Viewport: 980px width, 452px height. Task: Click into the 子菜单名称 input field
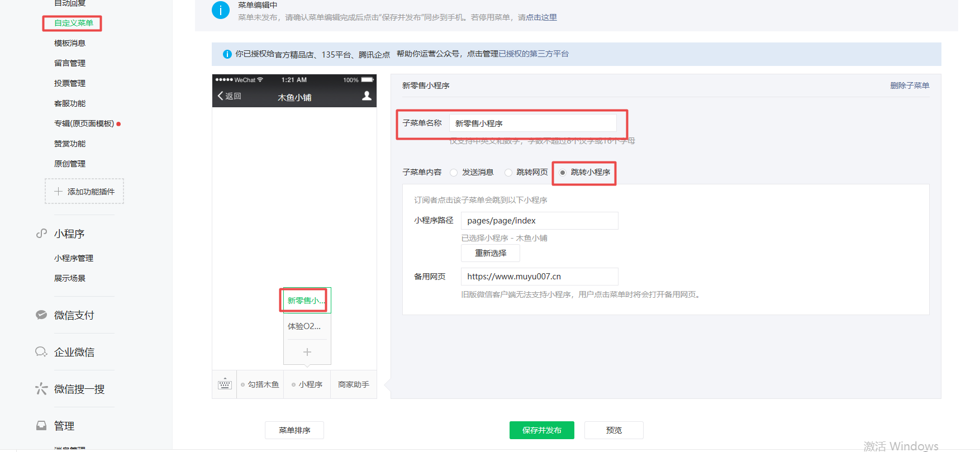(x=533, y=123)
